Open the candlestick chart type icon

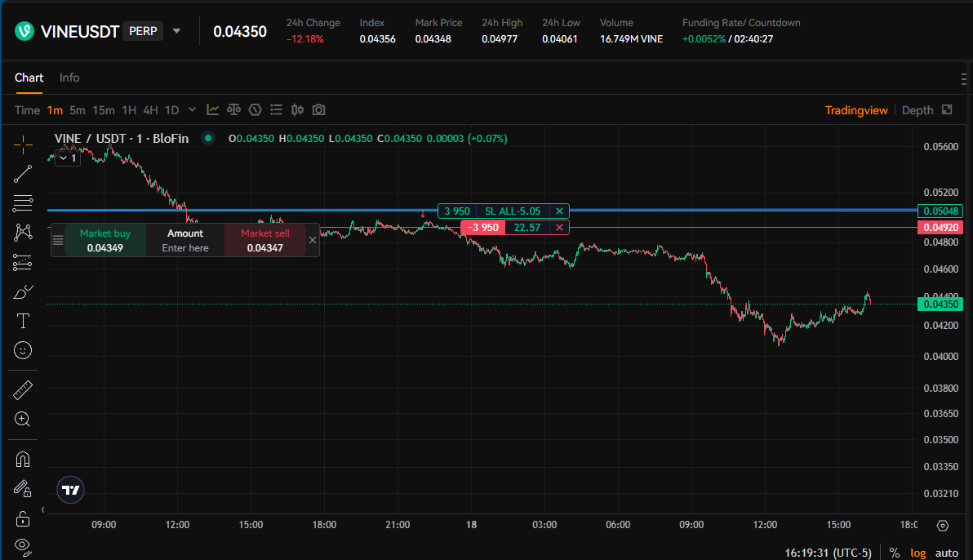click(297, 110)
